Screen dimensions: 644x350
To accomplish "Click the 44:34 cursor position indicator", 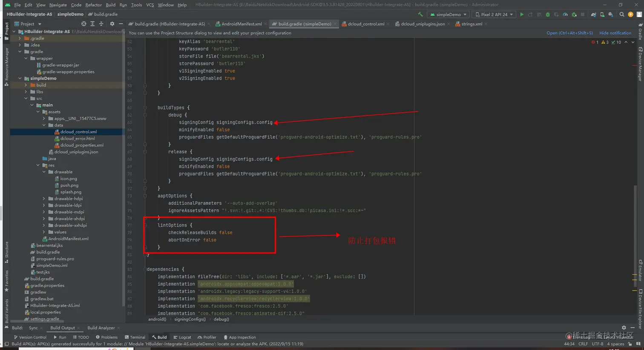I will coord(569,344).
